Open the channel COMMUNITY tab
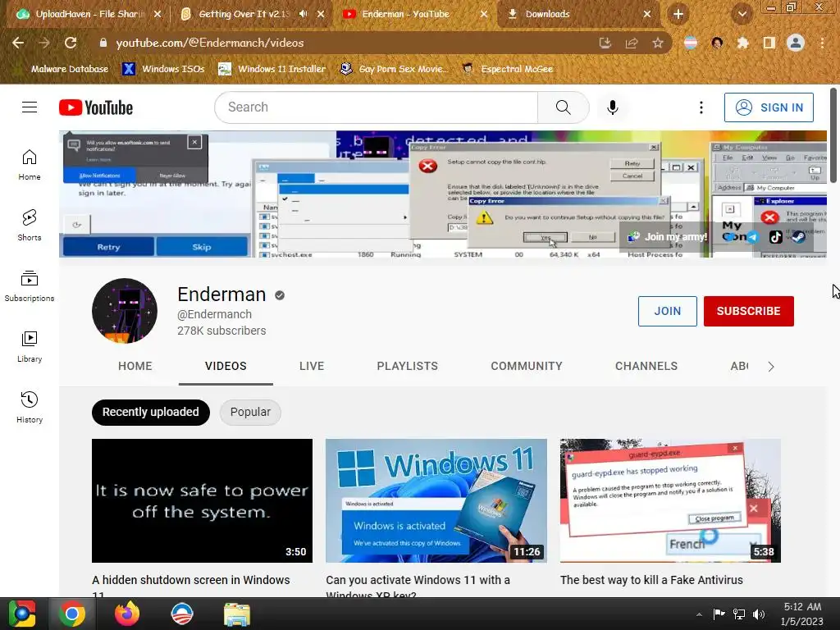This screenshot has width=840, height=630. tap(527, 366)
